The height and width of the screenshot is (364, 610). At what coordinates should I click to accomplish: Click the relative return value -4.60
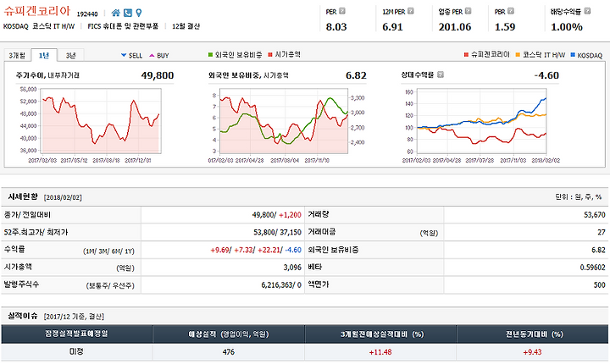(546, 75)
